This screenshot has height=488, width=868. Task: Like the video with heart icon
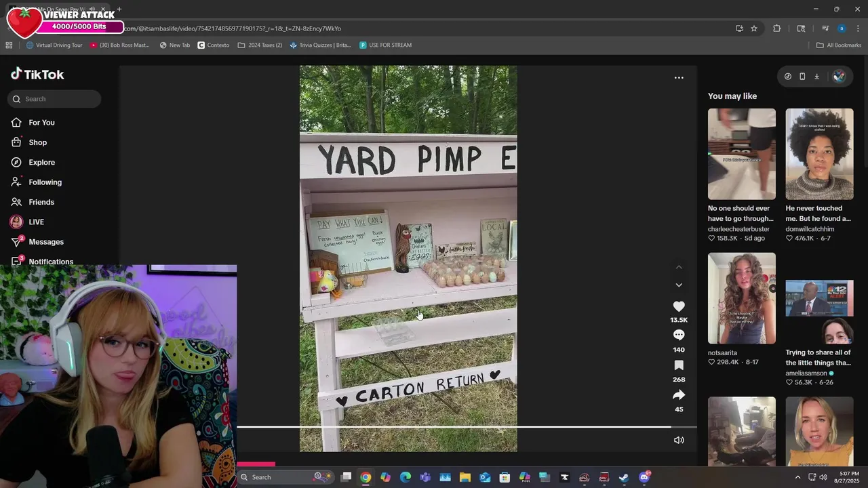[679, 306]
